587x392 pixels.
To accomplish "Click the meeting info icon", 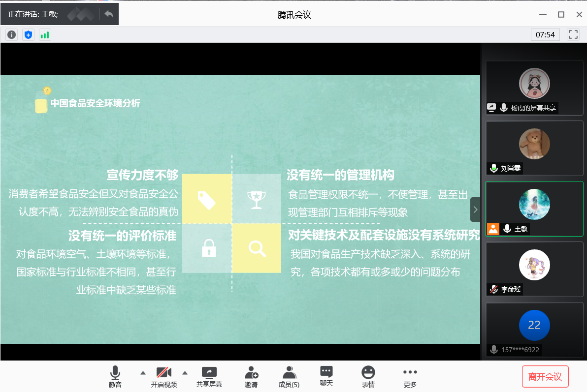I will tap(11, 34).
